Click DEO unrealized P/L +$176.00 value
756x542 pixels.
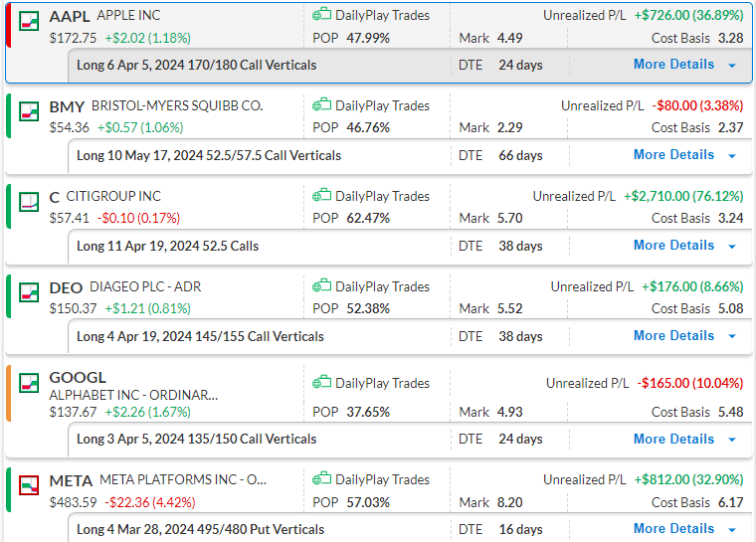(x=692, y=286)
